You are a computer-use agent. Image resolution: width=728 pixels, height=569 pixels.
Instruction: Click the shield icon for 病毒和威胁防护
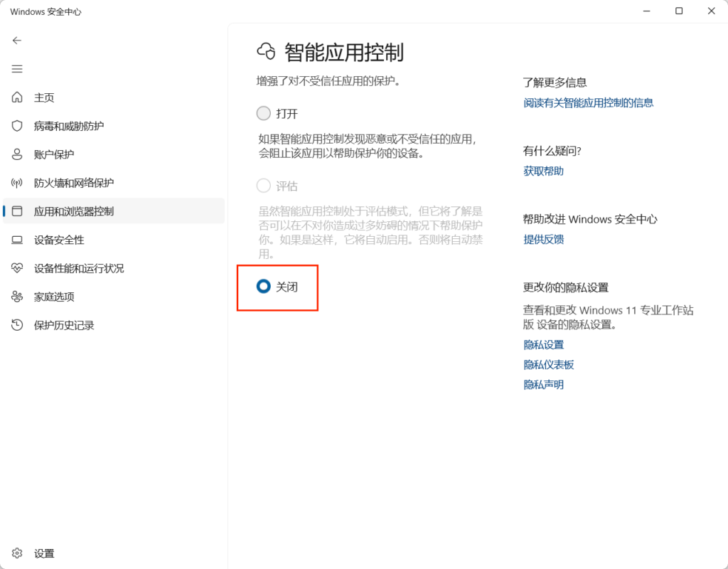click(17, 126)
